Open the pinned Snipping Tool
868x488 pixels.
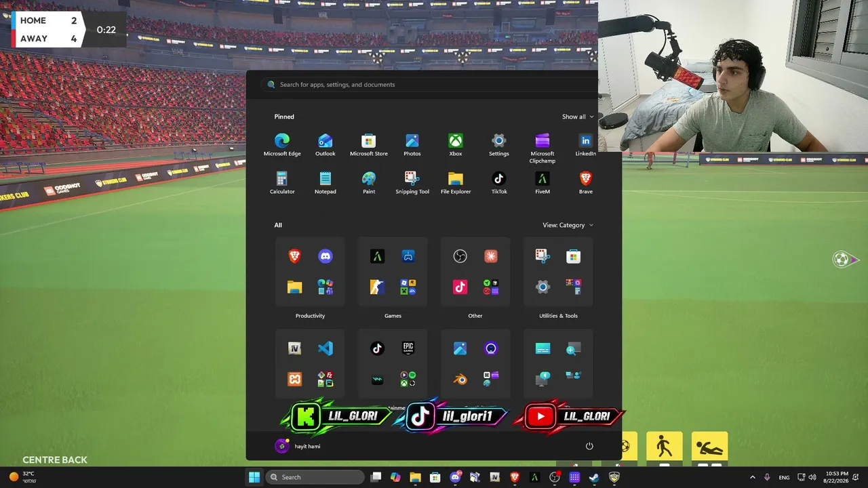(412, 183)
